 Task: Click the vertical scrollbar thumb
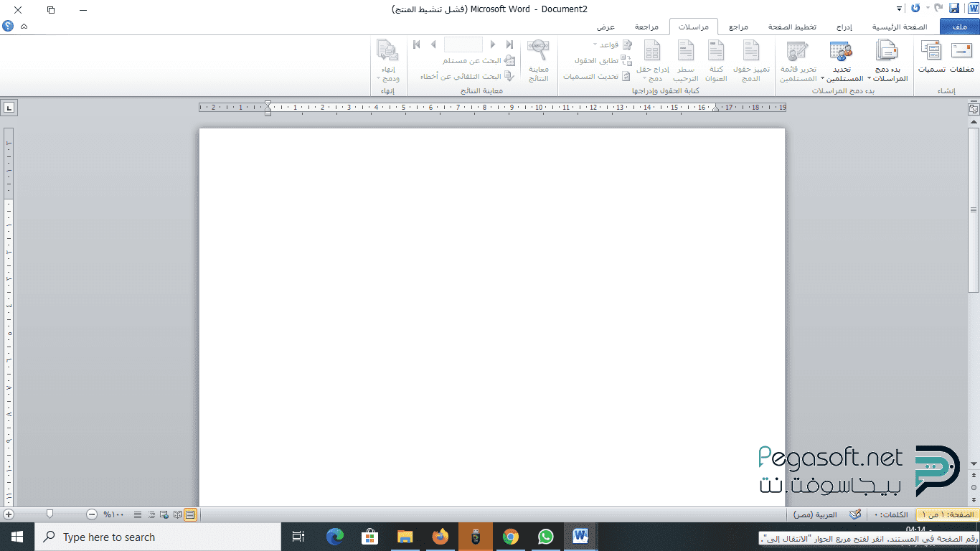974,209
